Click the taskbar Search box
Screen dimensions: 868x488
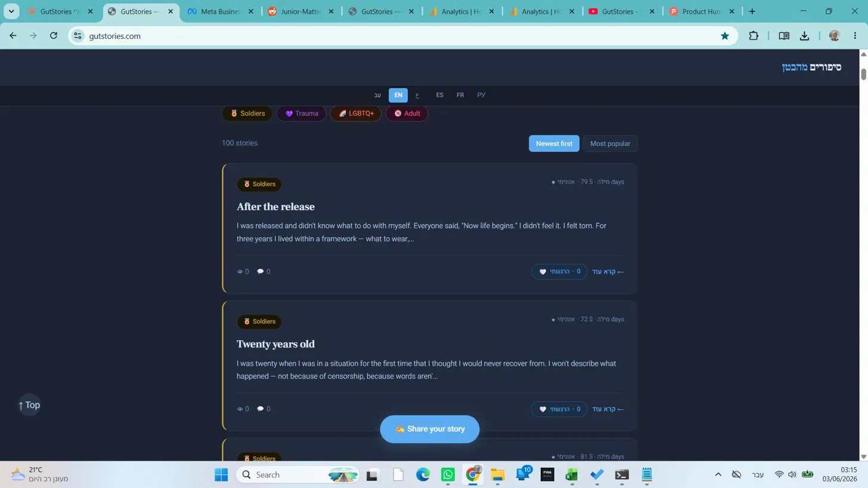(x=299, y=475)
